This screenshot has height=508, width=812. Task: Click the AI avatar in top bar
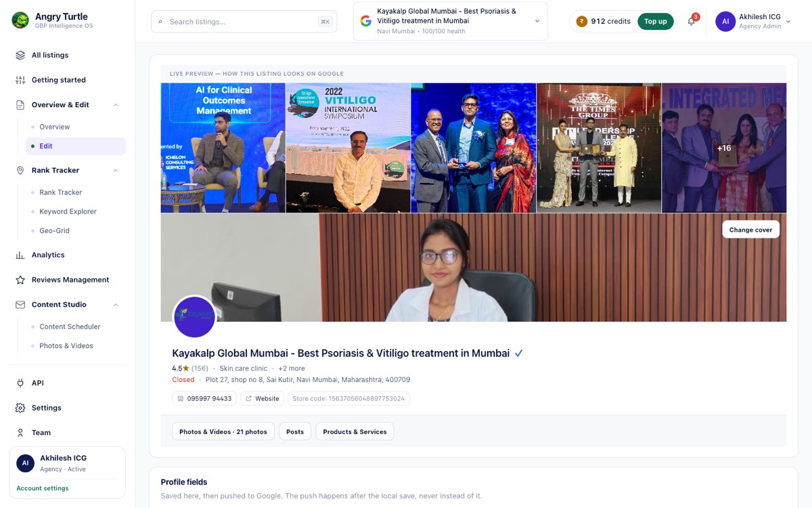[x=725, y=22]
